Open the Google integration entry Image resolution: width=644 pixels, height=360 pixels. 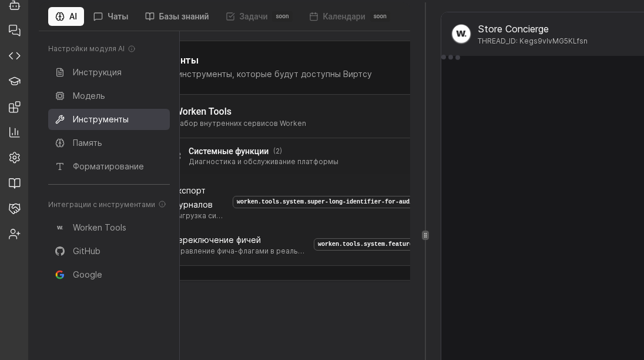87,275
